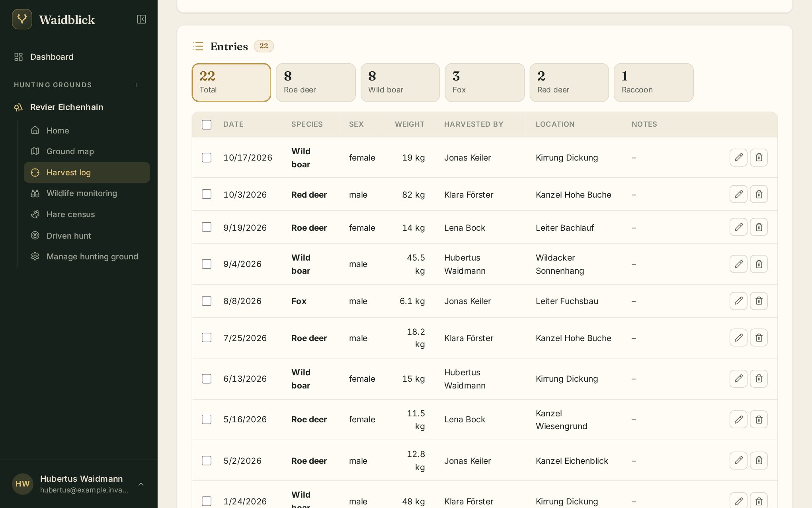Viewport: 812px width, 508px height.
Task: Collapse the sidebar panel icon
Action: 141,19
